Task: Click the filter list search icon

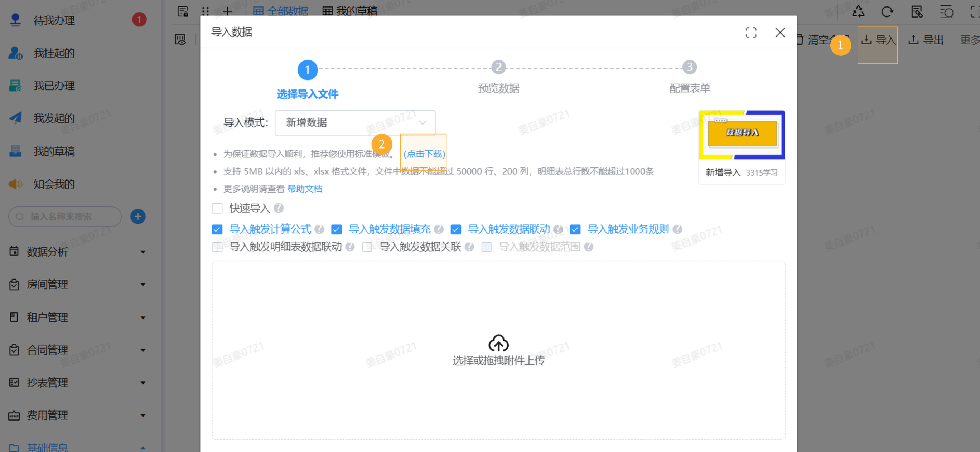Action: 946,11
